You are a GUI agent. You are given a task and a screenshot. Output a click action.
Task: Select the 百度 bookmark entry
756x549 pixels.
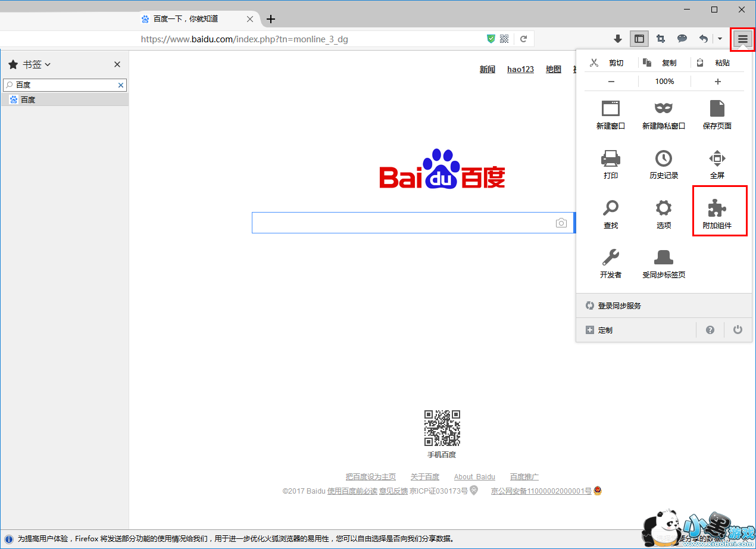[64, 99]
